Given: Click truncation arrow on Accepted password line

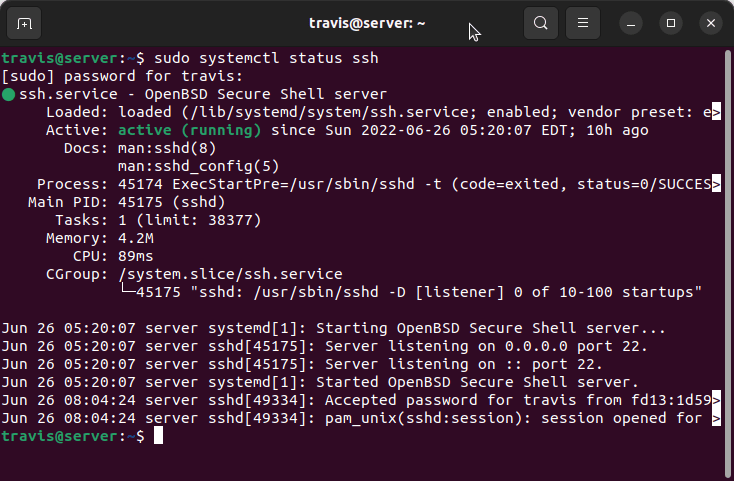Looking at the screenshot, I should [x=716, y=400].
